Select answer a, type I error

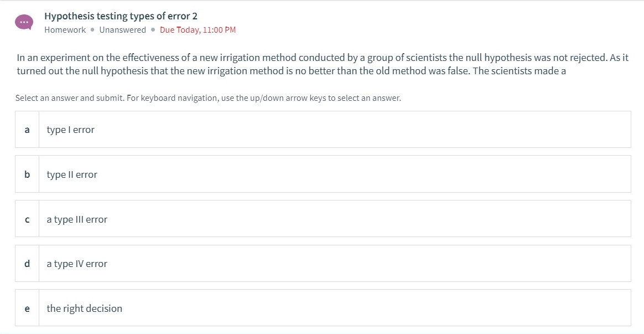coord(323,129)
